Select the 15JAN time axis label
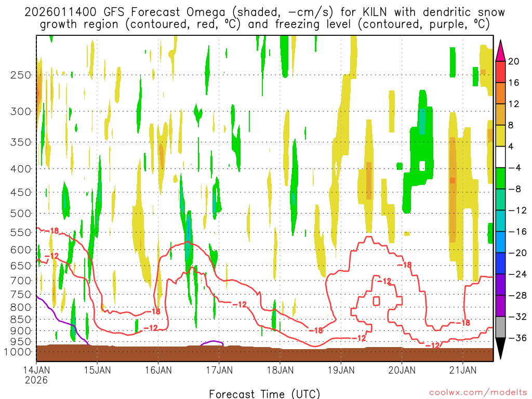Viewport: 532px width, 399px height. point(97,370)
